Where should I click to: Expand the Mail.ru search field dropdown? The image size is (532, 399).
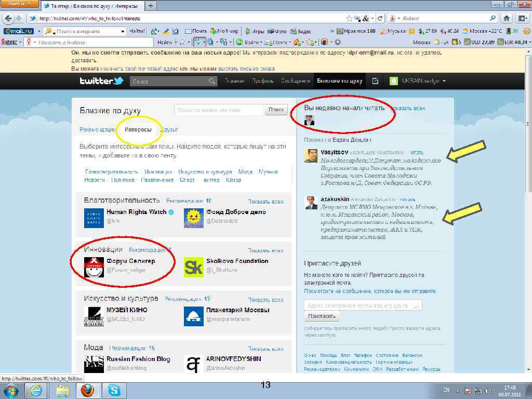[123, 31]
